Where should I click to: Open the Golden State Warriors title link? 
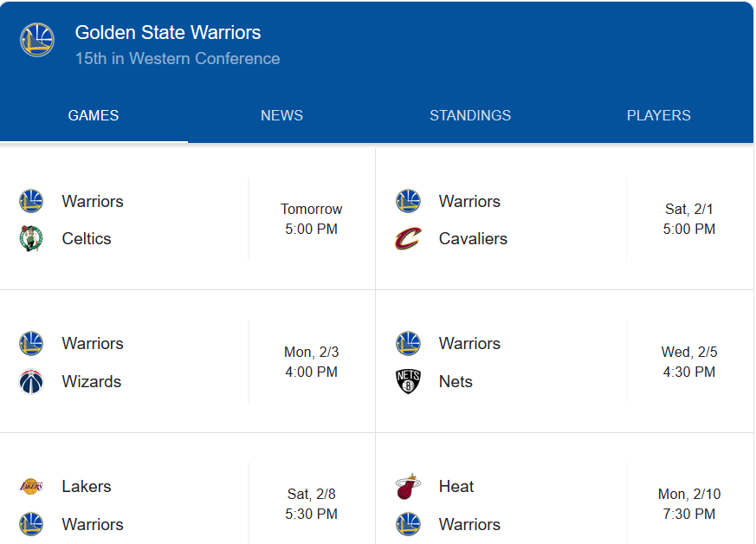168,33
